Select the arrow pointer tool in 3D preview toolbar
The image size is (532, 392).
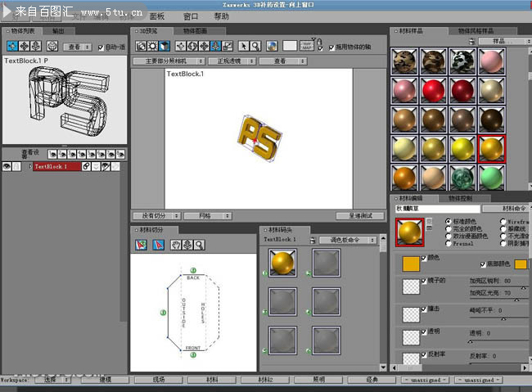243,46
